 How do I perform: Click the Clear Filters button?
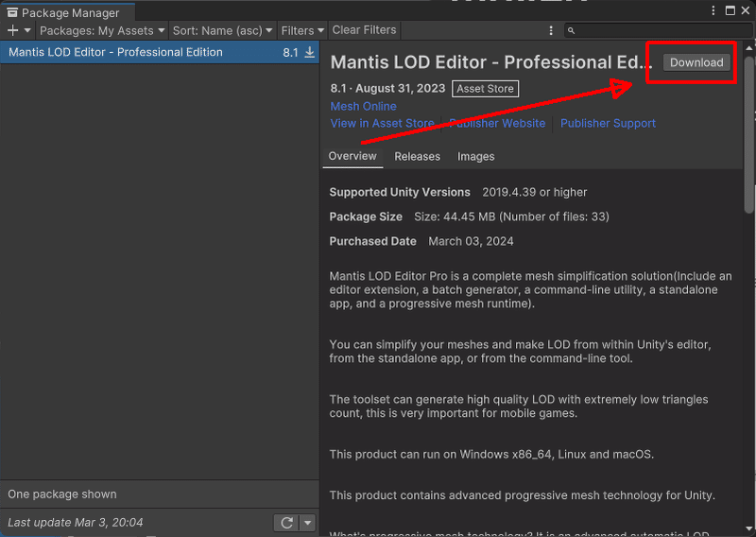pos(364,30)
